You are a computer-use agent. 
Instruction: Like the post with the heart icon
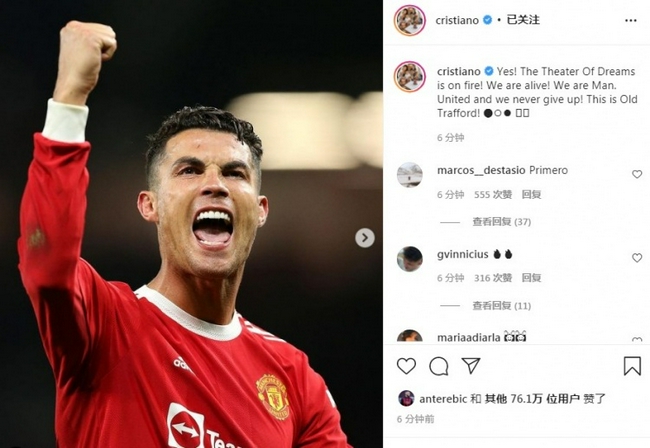[x=406, y=366]
